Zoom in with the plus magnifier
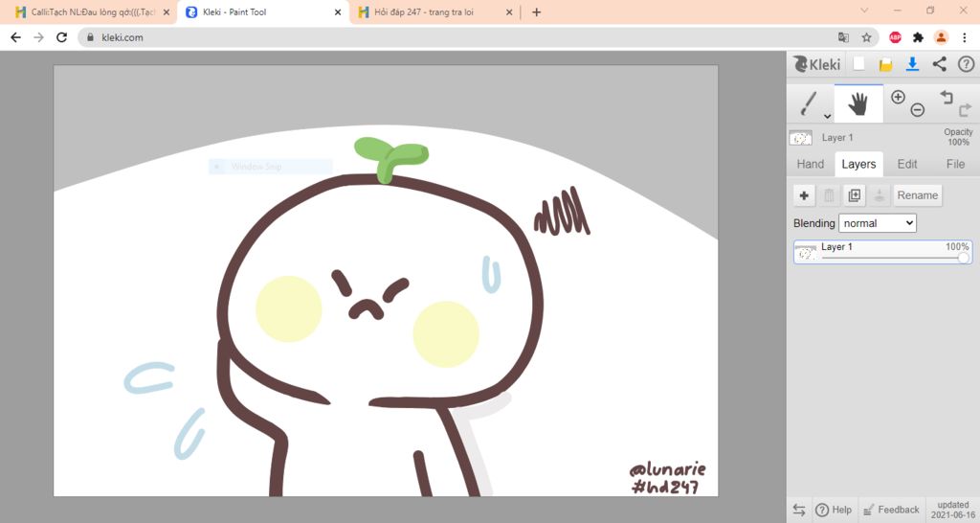Screen dimensions: 980x523 (x=898, y=97)
